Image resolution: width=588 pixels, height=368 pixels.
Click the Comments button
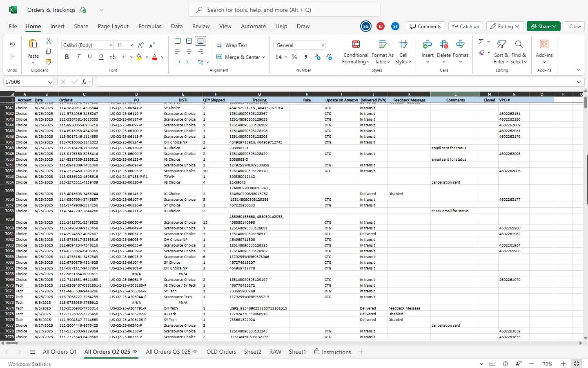pyautogui.click(x=425, y=27)
